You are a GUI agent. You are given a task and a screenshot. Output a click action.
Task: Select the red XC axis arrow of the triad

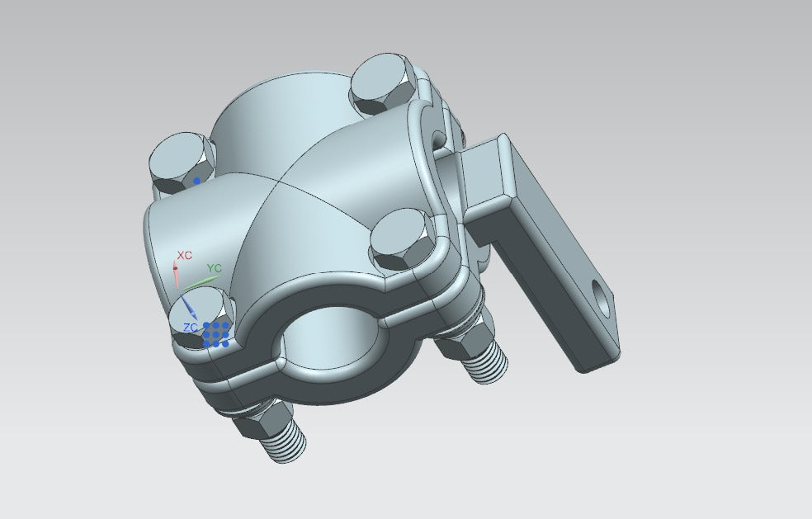pos(176,275)
